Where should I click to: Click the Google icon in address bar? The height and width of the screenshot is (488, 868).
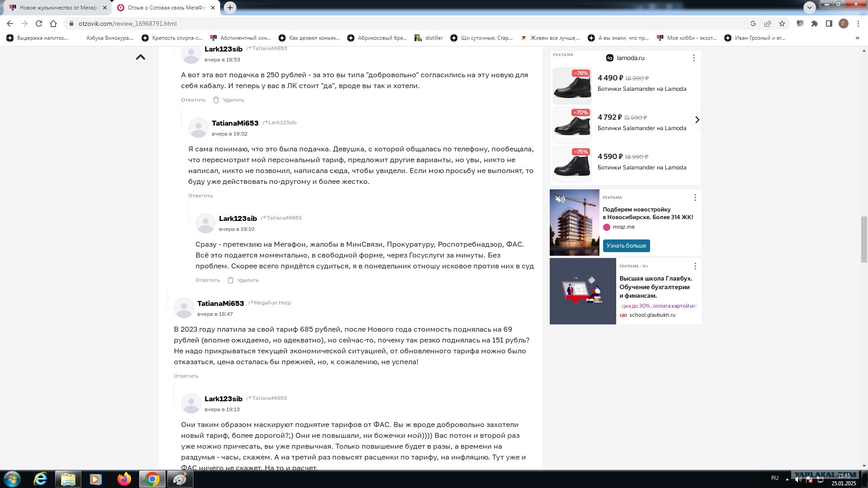pos(753,23)
